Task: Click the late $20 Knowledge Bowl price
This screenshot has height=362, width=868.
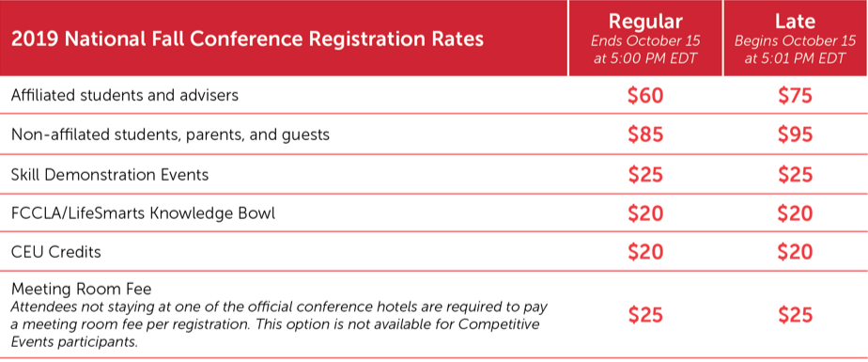Action: (x=796, y=213)
